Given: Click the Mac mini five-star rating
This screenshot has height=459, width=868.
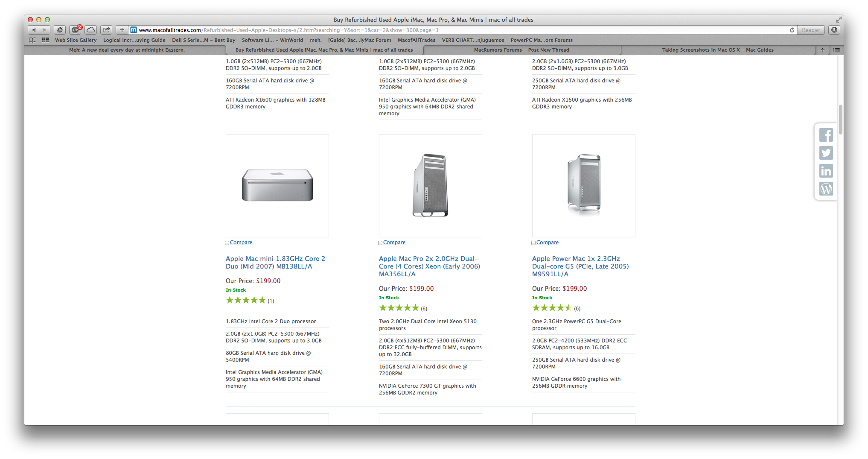Looking at the screenshot, I should pyautogui.click(x=246, y=300).
